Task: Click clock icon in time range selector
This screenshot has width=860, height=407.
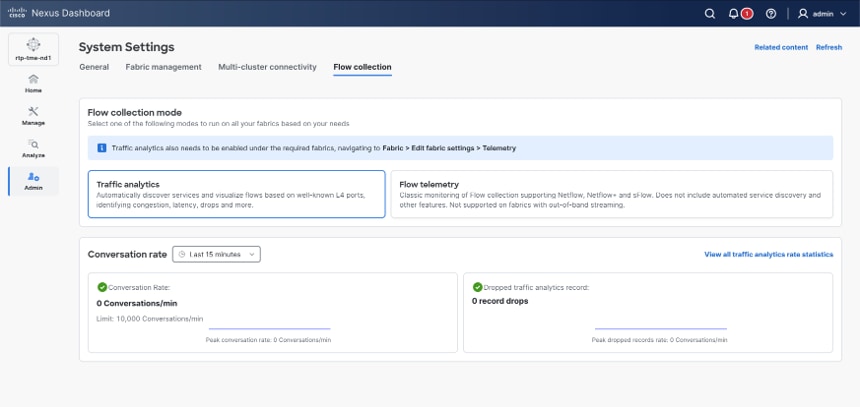Action: pyautogui.click(x=182, y=255)
